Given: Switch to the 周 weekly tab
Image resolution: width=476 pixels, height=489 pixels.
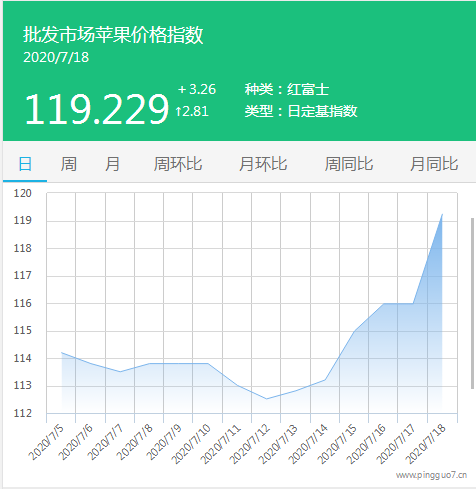Looking at the screenshot, I should (69, 164).
